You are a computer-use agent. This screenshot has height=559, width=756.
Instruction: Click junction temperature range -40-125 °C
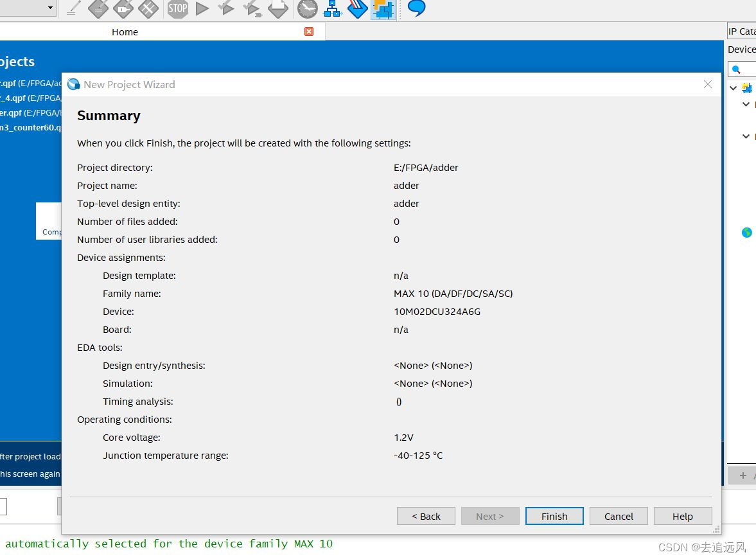coord(418,456)
